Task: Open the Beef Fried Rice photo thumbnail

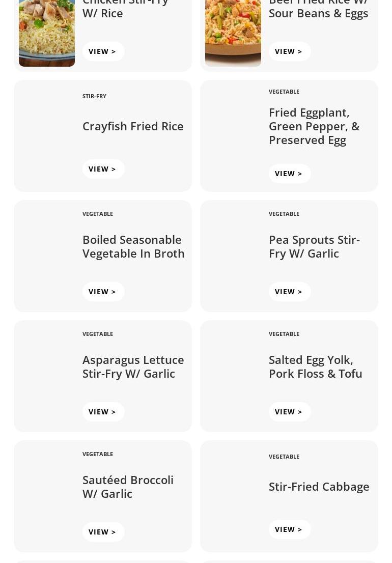Action: pos(233,33)
